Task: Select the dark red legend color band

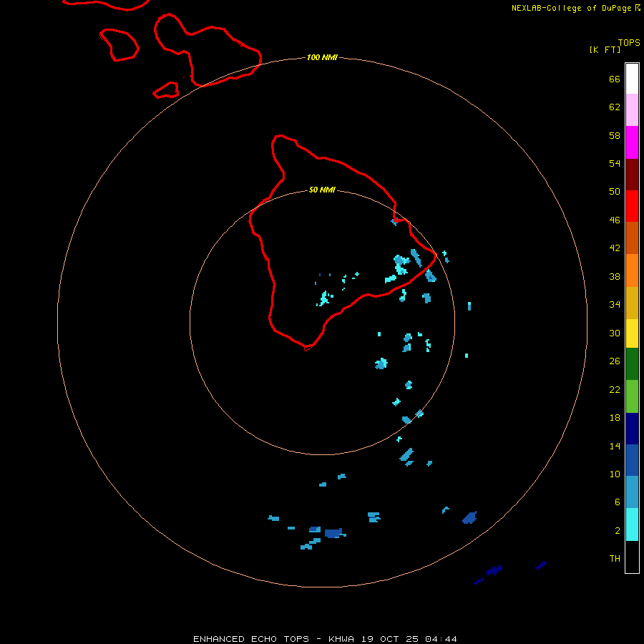Action: [632, 175]
